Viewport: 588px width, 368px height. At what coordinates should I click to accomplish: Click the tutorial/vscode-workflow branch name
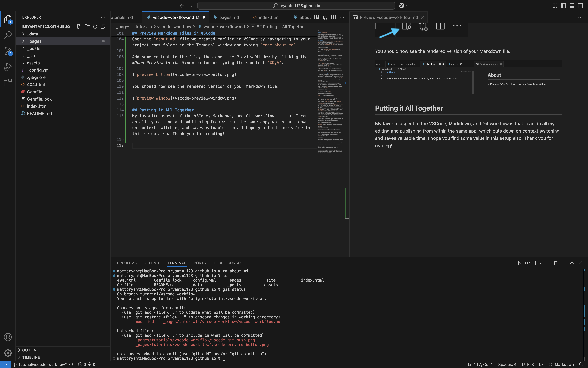click(x=40, y=364)
